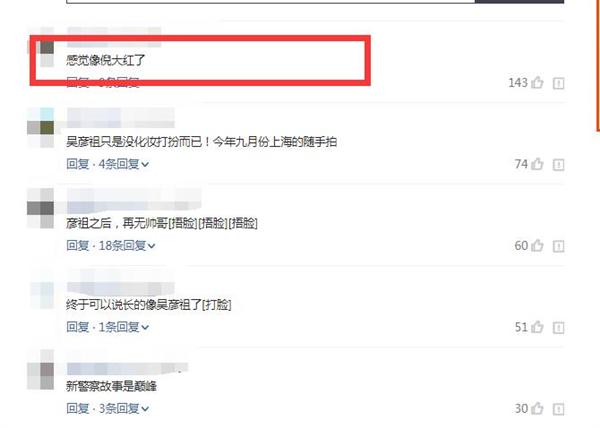600x428 pixels.
Task: Like the comment with 143 likes
Action: [538, 82]
